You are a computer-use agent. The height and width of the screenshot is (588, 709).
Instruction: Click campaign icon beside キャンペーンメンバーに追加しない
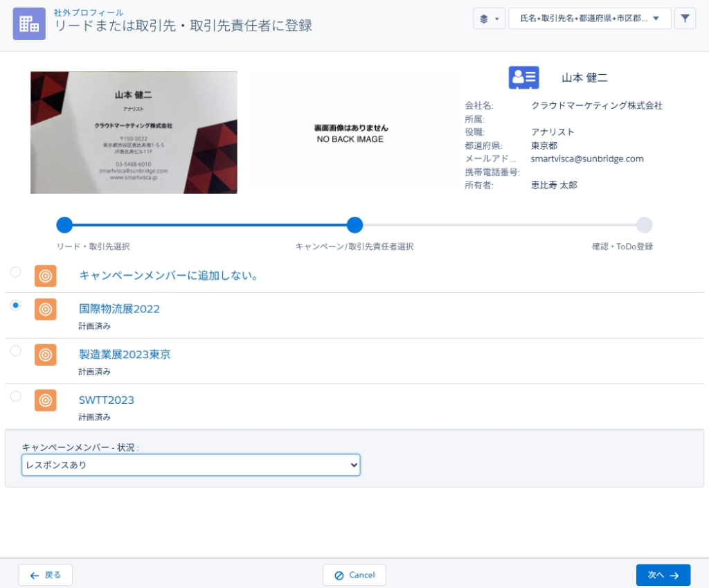point(46,276)
